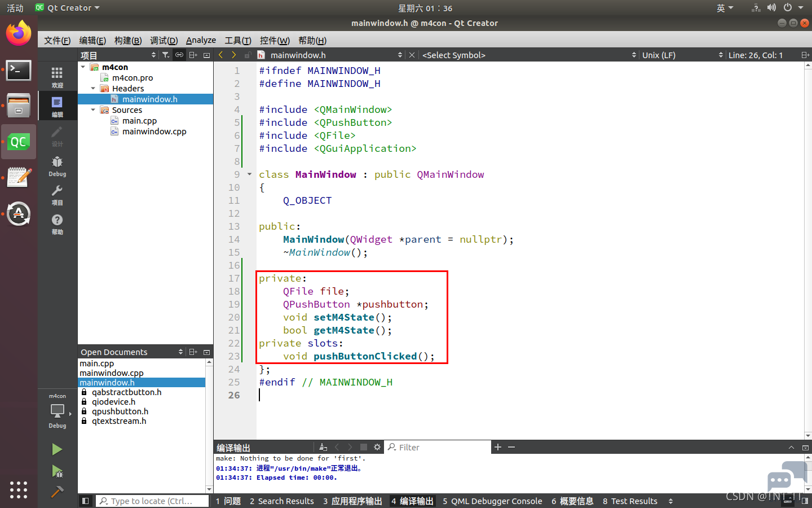Viewport: 812px width, 508px height.
Task: Click Line: 26, Col: 1 indicator
Action: [x=756, y=55]
